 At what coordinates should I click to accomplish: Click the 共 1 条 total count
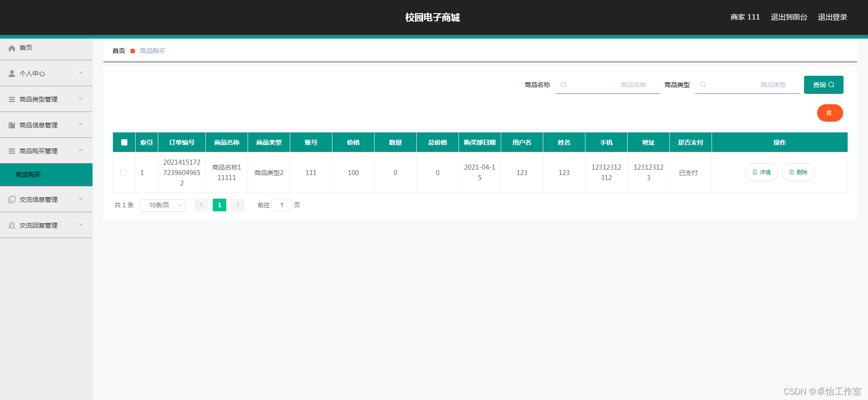(124, 205)
